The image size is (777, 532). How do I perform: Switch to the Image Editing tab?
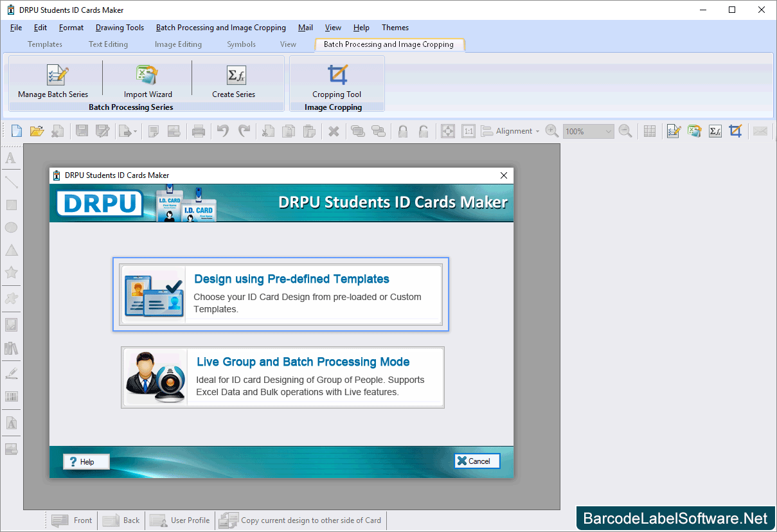click(x=178, y=44)
